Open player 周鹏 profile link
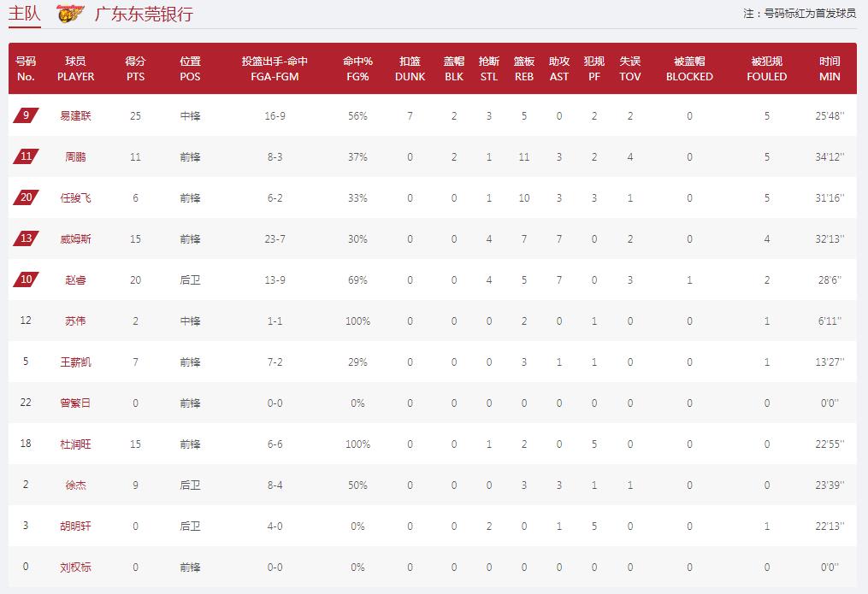Viewport: 868px width, 594px height. [75, 156]
